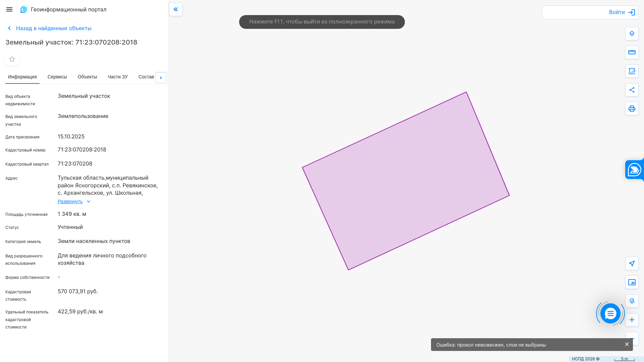The width and height of the screenshot is (644, 362).
Task: Dismiss the error notification message
Action: 627,344
